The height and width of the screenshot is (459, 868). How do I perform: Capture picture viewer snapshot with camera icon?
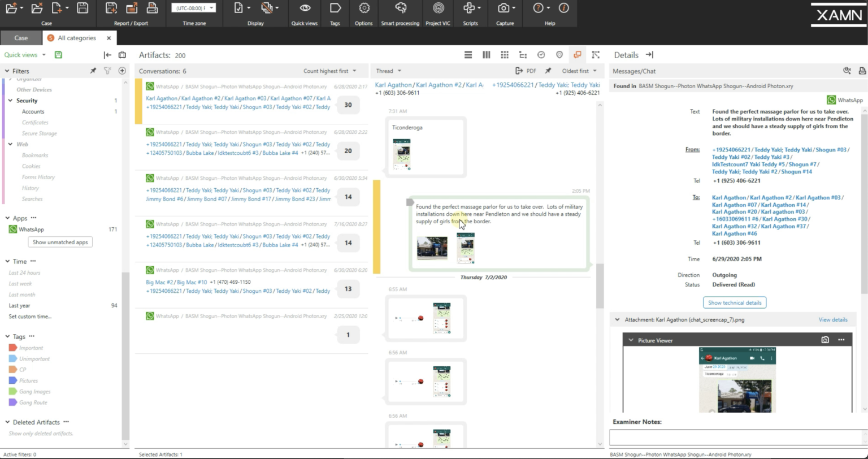(825, 340)
